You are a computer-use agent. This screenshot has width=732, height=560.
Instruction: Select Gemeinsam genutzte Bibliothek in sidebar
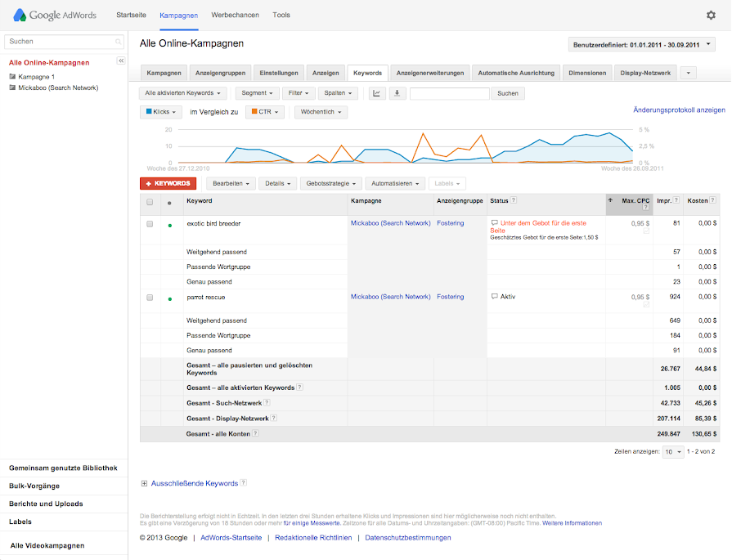coord(64,468)
